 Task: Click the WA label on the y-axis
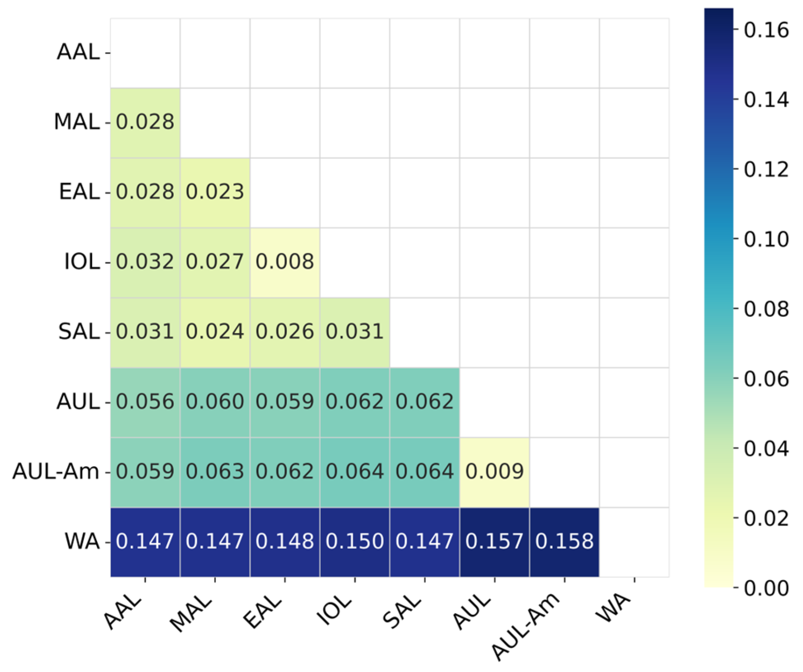pos(82,542)
